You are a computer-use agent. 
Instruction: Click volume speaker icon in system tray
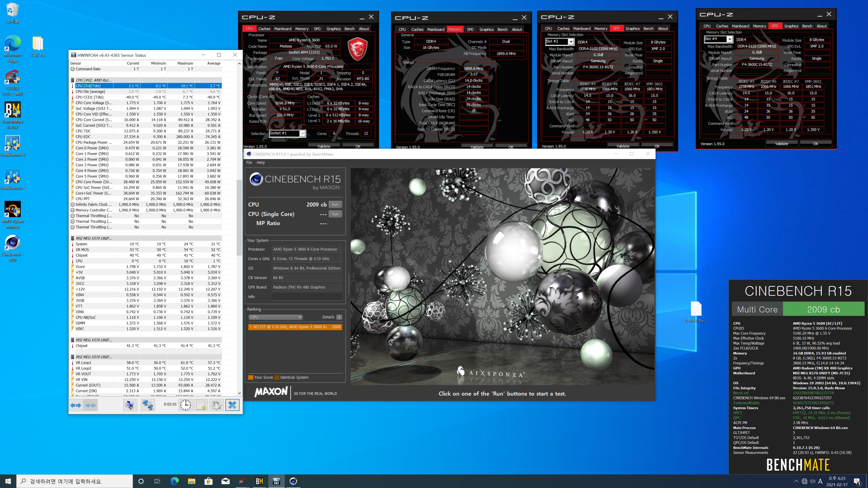pos(812,481)
